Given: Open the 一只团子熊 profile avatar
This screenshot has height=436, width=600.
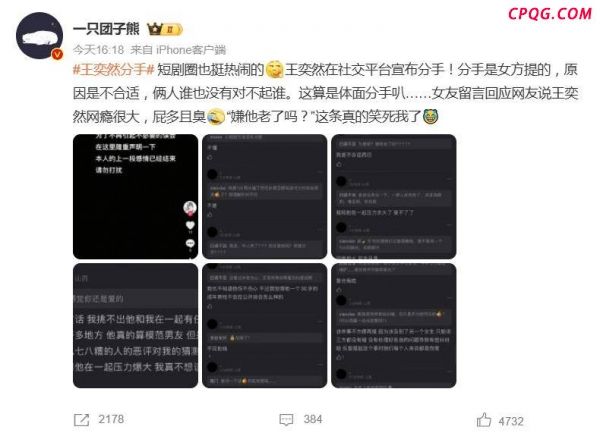Looking at the screenshot, I should click(x=39, y=36).
